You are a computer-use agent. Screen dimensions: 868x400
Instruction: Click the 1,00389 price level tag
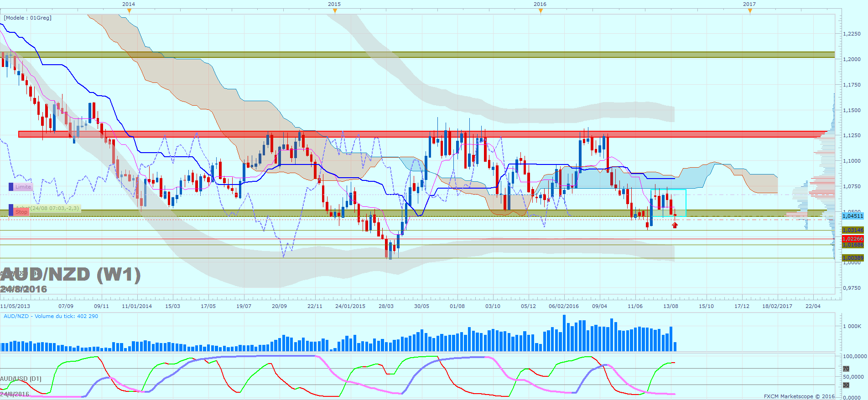tap(852, 258)
